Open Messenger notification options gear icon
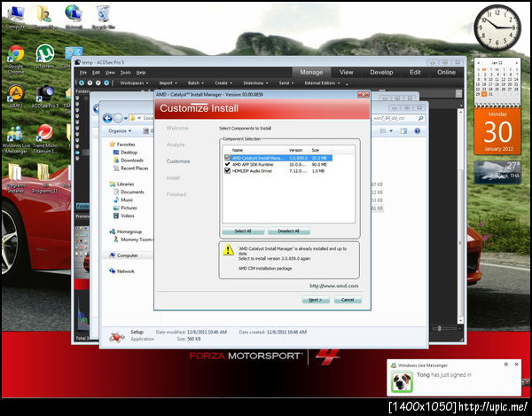 click(x=506, y=364)
